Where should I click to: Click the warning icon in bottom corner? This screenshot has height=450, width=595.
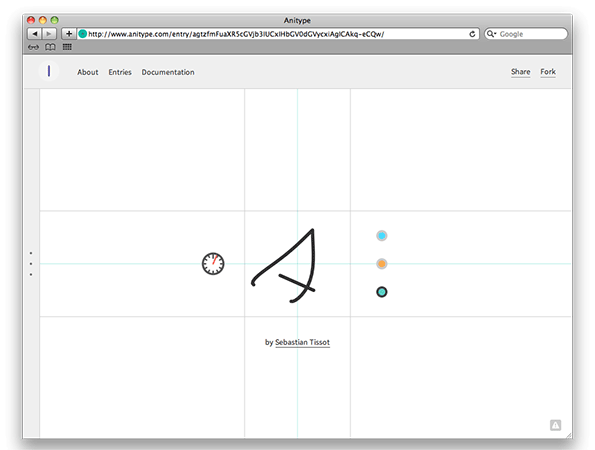coord(555,425)
